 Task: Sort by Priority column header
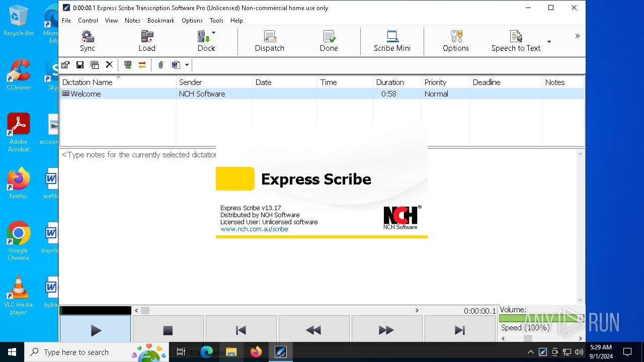click(446, 82)
